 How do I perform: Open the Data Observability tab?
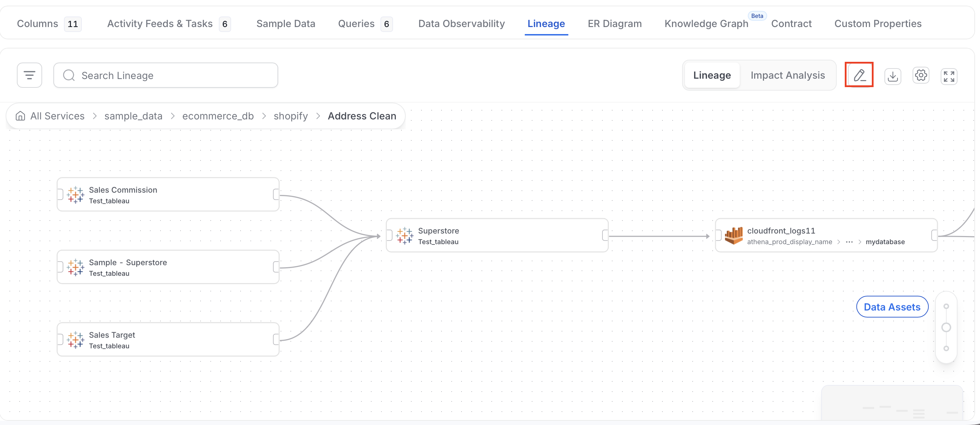click(462, 24)
